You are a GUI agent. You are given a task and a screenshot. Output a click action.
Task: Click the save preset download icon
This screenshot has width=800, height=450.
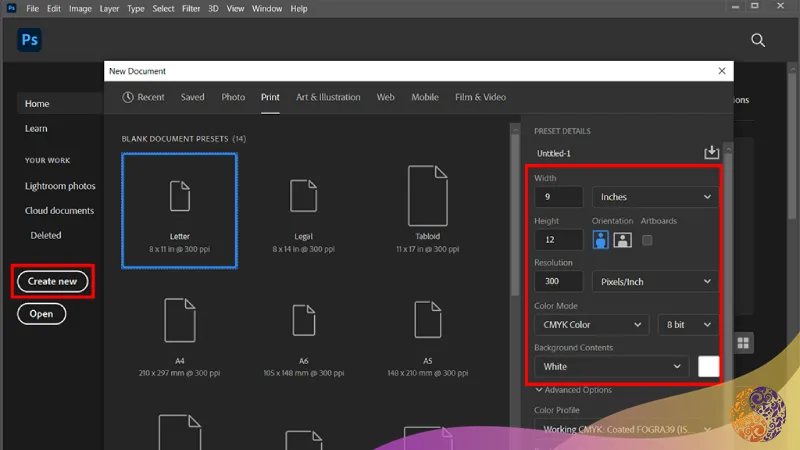tap(711, 152)
